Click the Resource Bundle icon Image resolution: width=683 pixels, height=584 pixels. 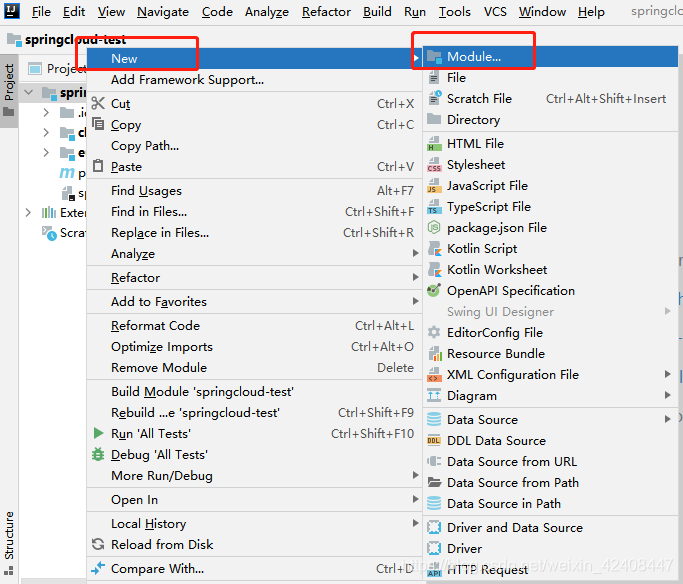[x=435, y=354]
